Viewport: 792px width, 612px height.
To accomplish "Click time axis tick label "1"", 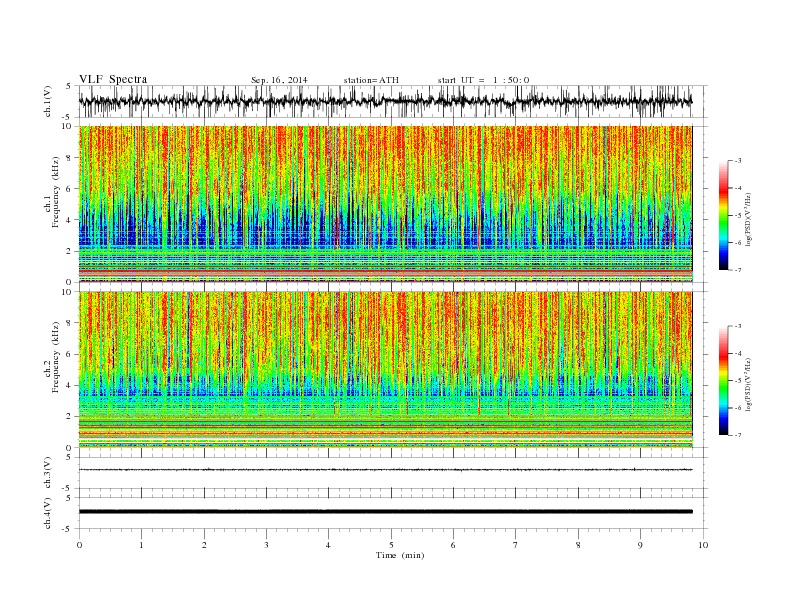I will pyautogui.click(x=141, y=545).
